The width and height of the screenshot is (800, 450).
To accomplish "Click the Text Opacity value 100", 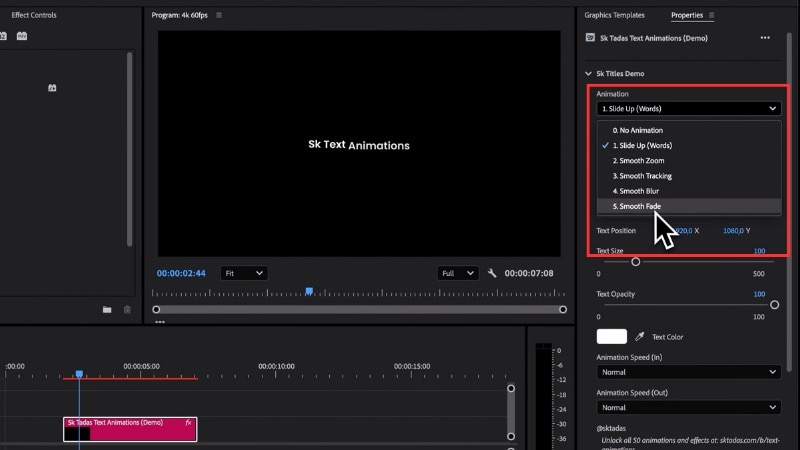I will [759, 294].
